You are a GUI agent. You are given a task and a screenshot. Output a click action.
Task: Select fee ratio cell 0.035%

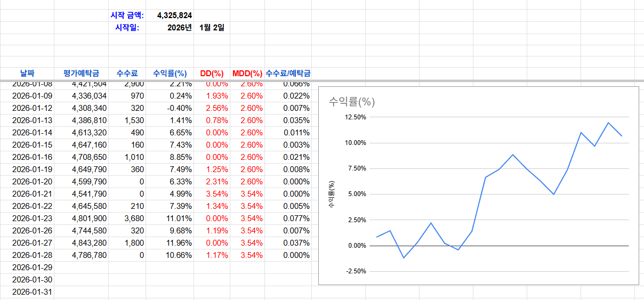coord(288,120)
